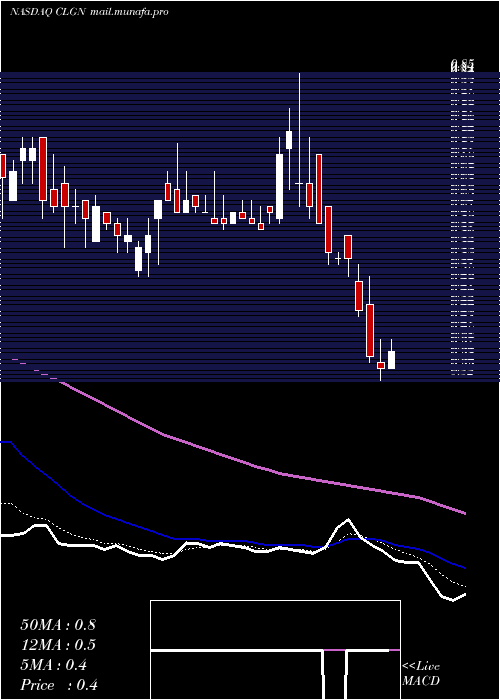Select the '5MA : 0.4' legend text
Viewport: 500px width, 700px height.
(54, 665)
